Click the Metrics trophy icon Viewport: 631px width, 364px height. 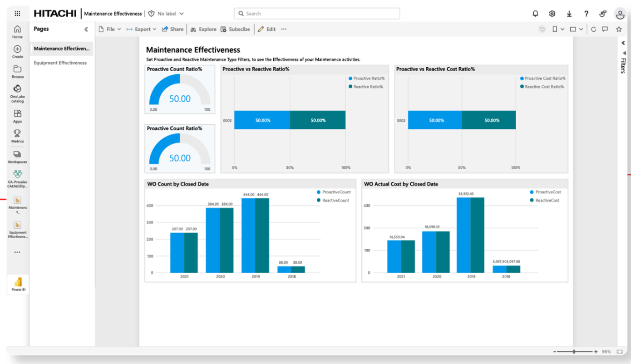tap(17, 133)
